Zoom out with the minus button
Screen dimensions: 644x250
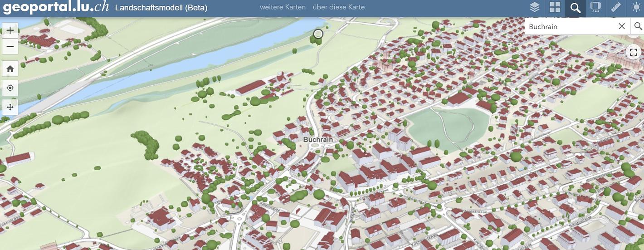10,46
